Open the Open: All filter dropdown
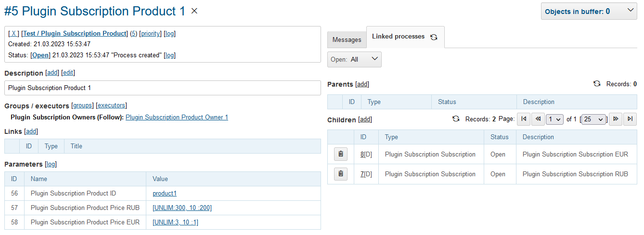 pos(354,60)
